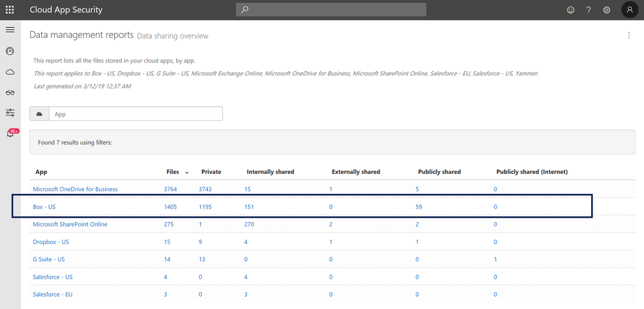Viewport: 644px width, 309px height.
Task: Click the Publicly shared column header
Action: [x=439, y=172]
